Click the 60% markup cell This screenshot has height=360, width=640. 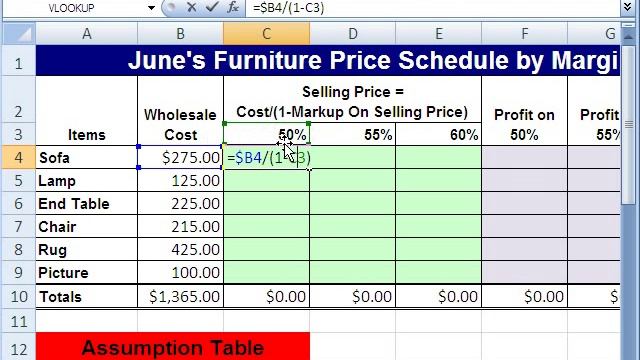point(439,134)
